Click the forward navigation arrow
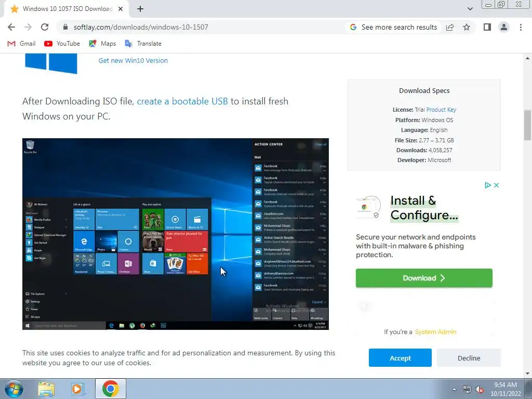The height and width of the screenshot is (399, 532). (x=28, y=27)
